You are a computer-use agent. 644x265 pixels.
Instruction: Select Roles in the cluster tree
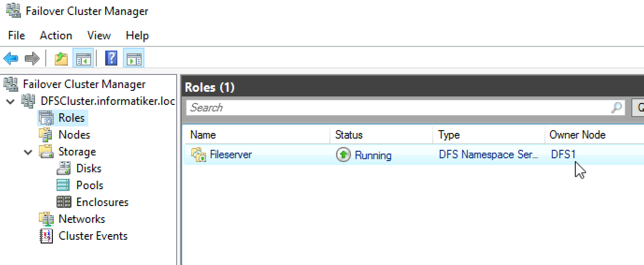tap(63, 118)
